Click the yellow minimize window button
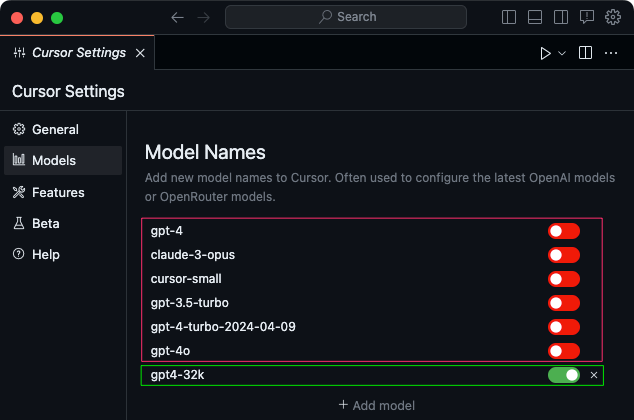Viewport: 634px width, 420px height. (x=37, y=18)
